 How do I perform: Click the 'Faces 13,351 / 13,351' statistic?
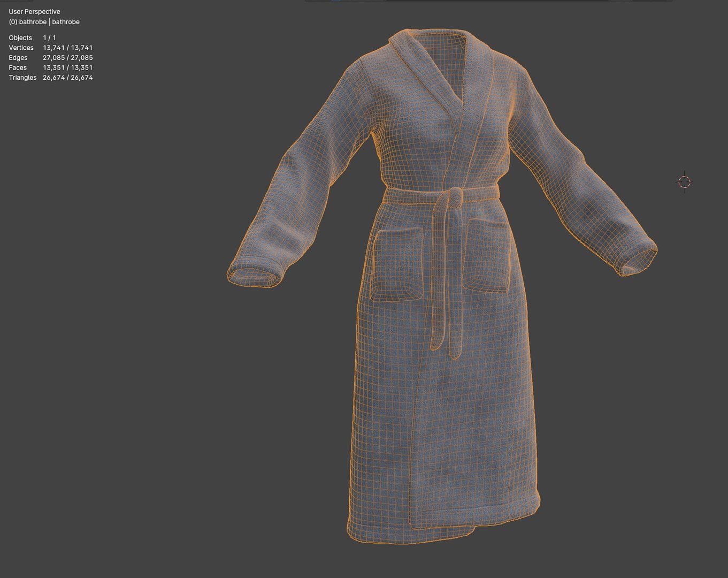[x=51, y=67]
